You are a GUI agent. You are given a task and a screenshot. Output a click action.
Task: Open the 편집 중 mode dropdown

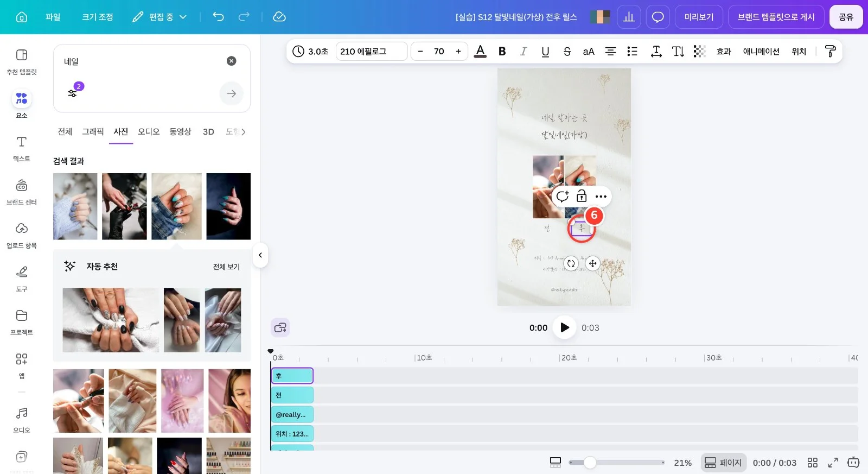coord(159,17)
